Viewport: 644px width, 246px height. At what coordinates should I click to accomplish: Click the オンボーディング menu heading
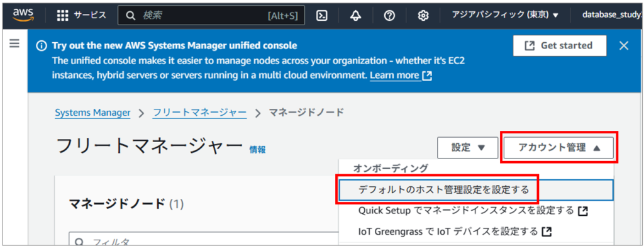point(391,168)
